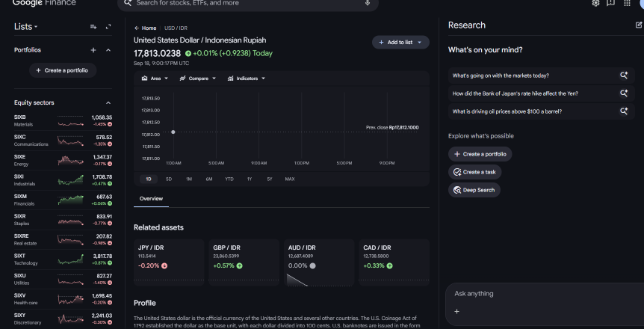The height and width of the screenshot is (329, 644).
Task: Click search icon for oil prices question
Action: [x=624, y=111]
